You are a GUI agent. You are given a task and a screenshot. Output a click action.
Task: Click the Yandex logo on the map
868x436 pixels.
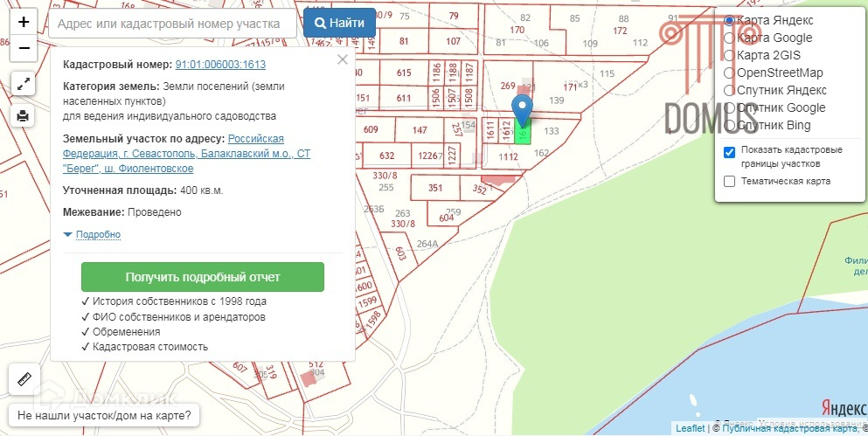[x=844, y=408]
